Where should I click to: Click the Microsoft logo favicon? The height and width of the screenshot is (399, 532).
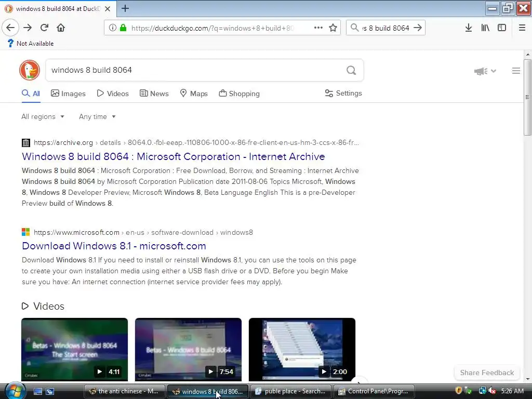click(x=26, y=232)
